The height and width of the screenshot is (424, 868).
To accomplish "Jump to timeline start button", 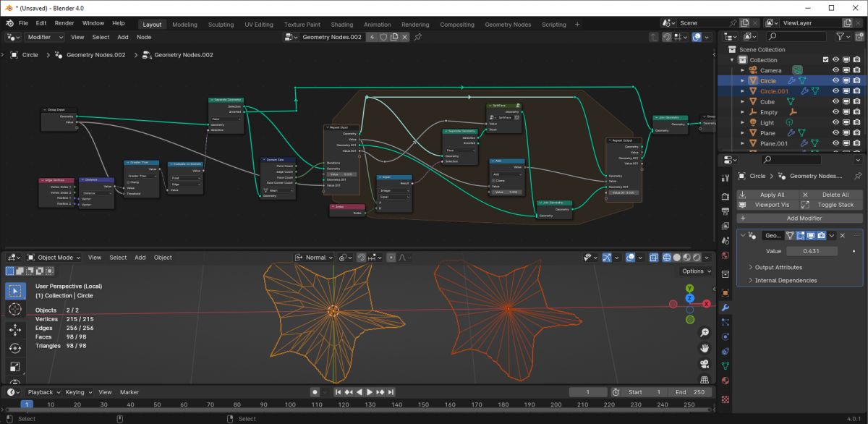I will [338, 392].
